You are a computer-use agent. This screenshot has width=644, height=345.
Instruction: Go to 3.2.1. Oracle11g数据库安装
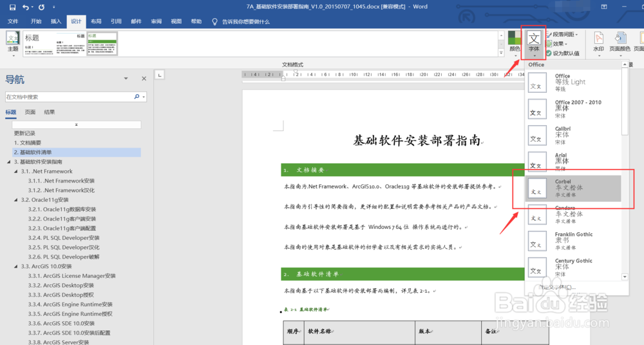click(x=62, y=210)
